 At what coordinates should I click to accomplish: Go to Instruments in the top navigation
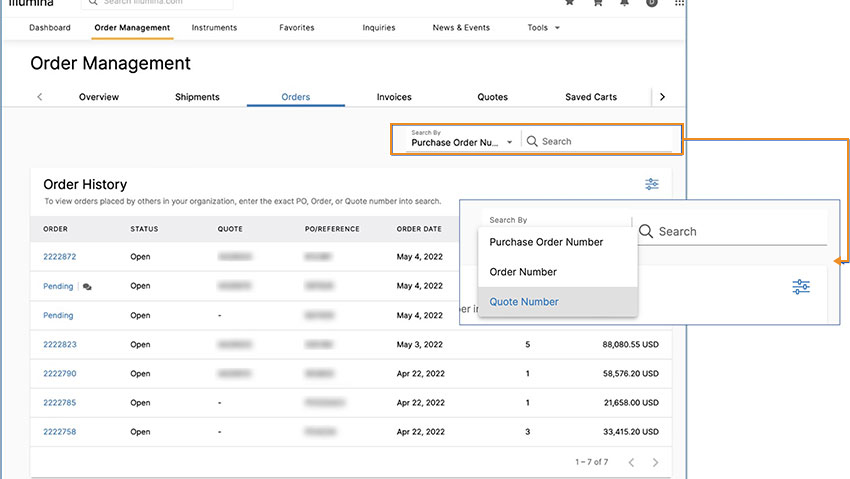tap(214, 28)
